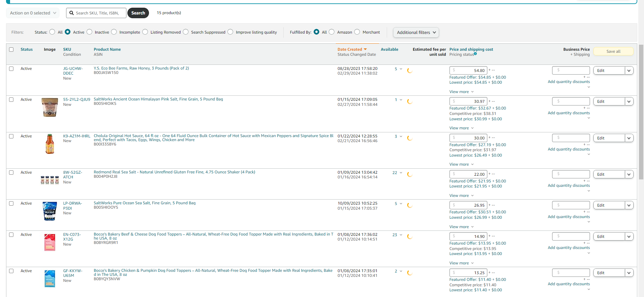Sort the table by Status column

pyautogui.click(x=26, y=49)
